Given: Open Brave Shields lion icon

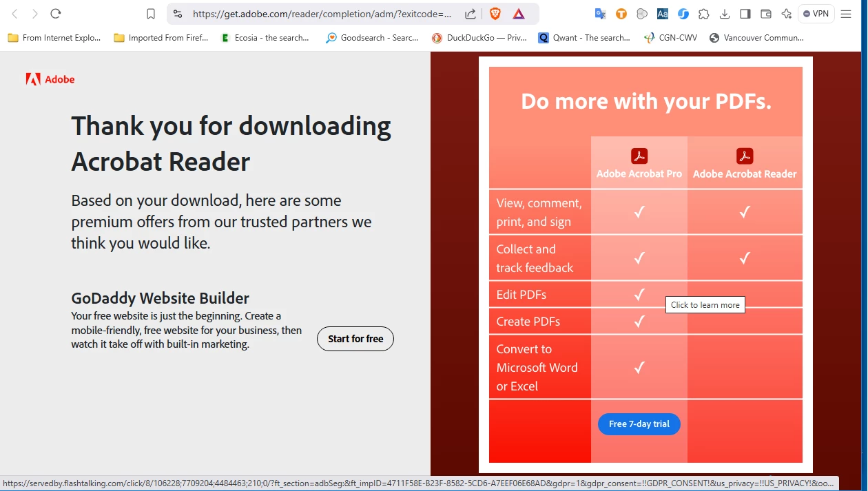Looking at the screenshot, I should 495,14.
